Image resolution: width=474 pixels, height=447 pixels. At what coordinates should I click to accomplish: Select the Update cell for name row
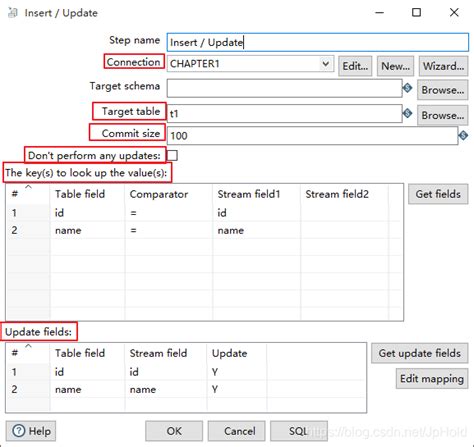pos(237,389)
